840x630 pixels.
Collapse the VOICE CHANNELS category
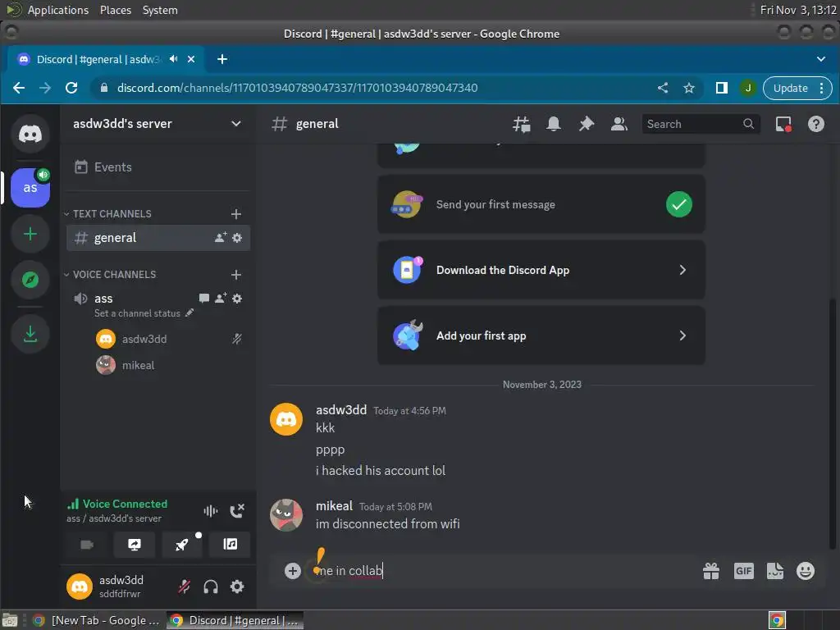pos(110,274)
